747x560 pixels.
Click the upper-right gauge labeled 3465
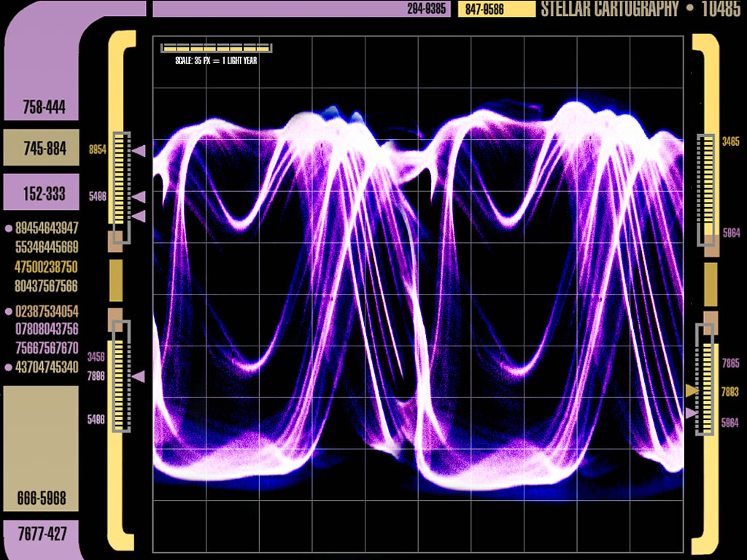point(706,190)
